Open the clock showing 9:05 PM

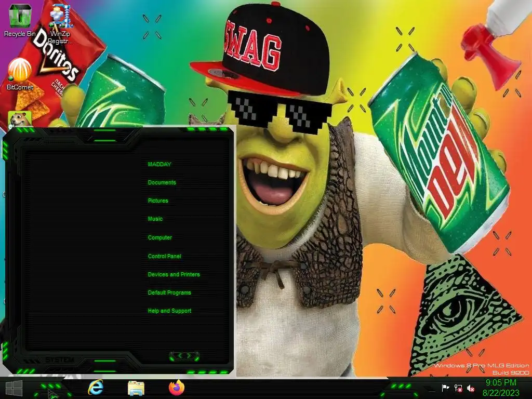501,388
